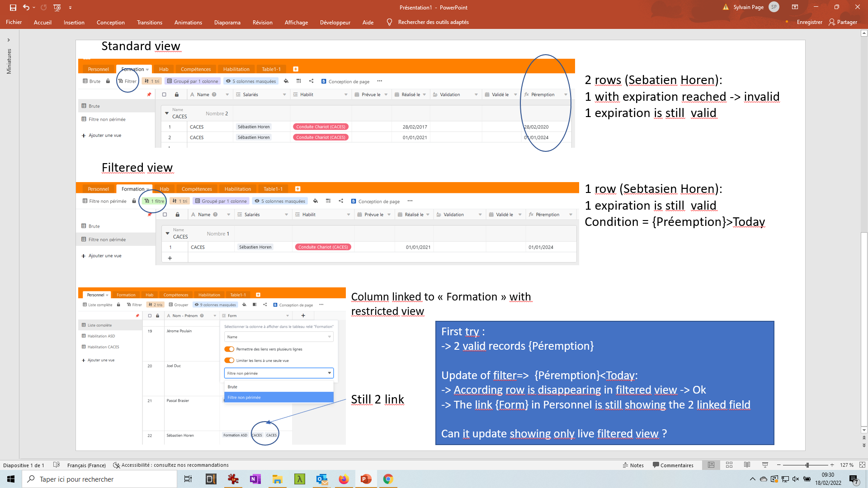This screenshot has width=868, height=488.
Task: Open the green lambda app on taskbar
Action: (300, 479)
